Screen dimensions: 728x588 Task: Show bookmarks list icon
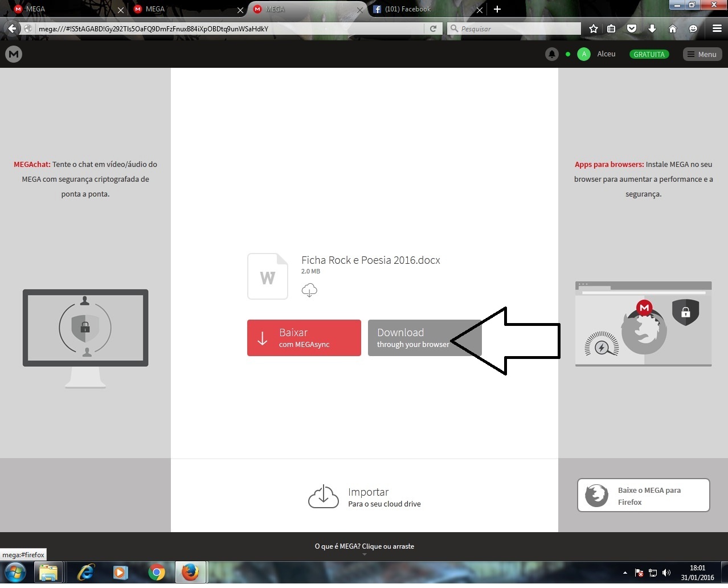click(611, 28)
